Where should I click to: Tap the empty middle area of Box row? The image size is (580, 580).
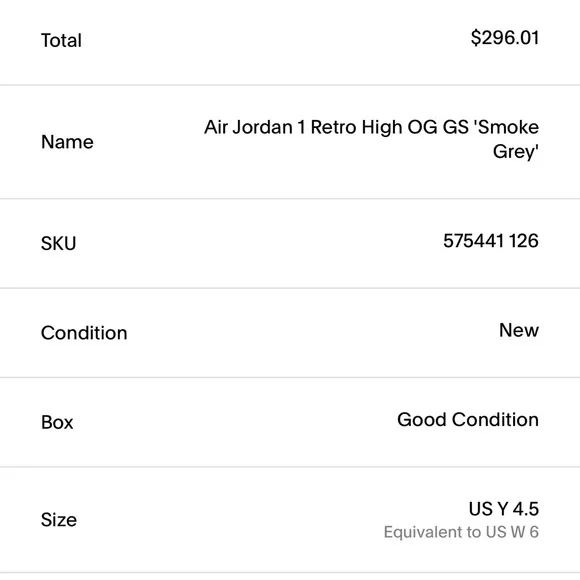coord(235,422)
